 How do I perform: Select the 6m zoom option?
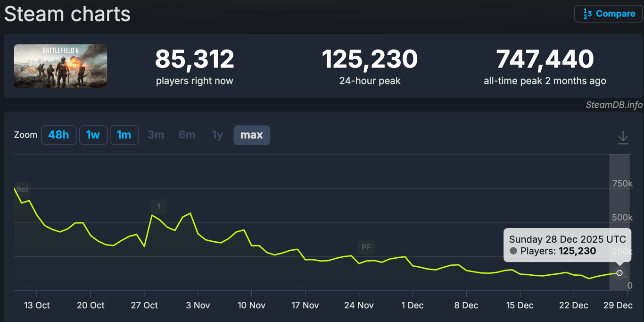pyautogui.click(x=187, y=135)
